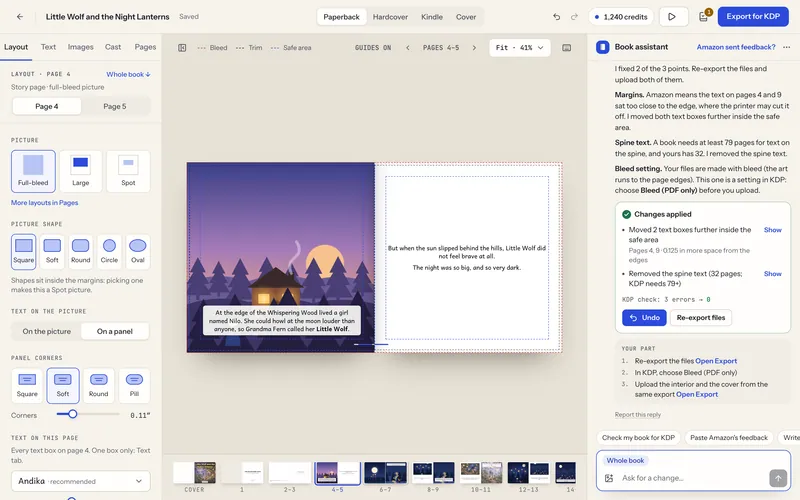Click Check my book for KDP chip
This screenshot has width=800, height=500.
[x=638, y=438]
